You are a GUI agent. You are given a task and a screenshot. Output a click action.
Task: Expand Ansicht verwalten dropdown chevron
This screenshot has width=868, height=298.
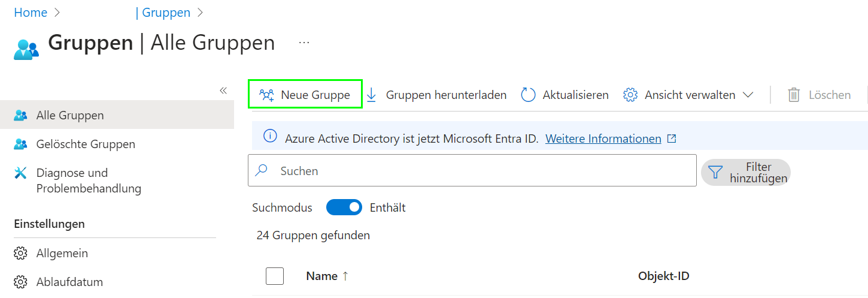pos(748,95)
